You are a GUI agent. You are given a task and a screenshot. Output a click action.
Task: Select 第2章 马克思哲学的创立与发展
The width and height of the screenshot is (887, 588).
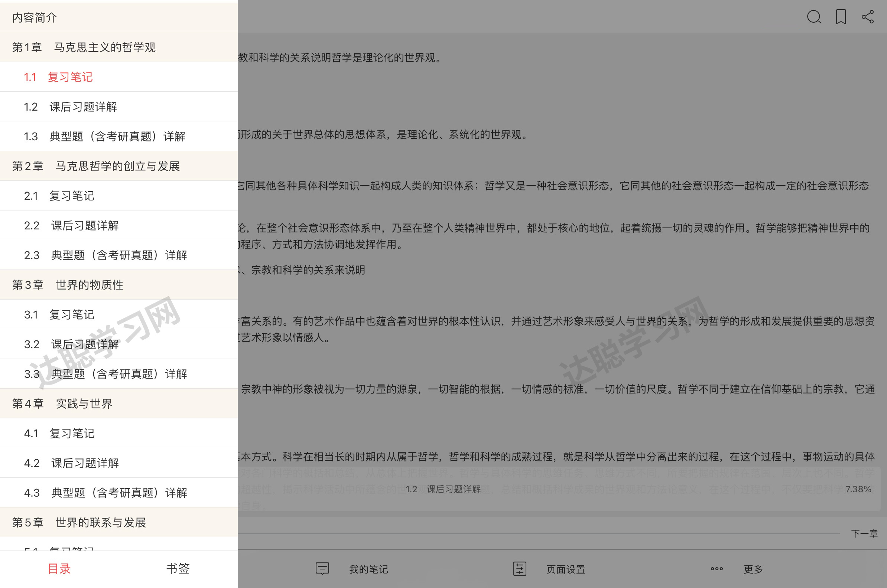click(118, 166)
